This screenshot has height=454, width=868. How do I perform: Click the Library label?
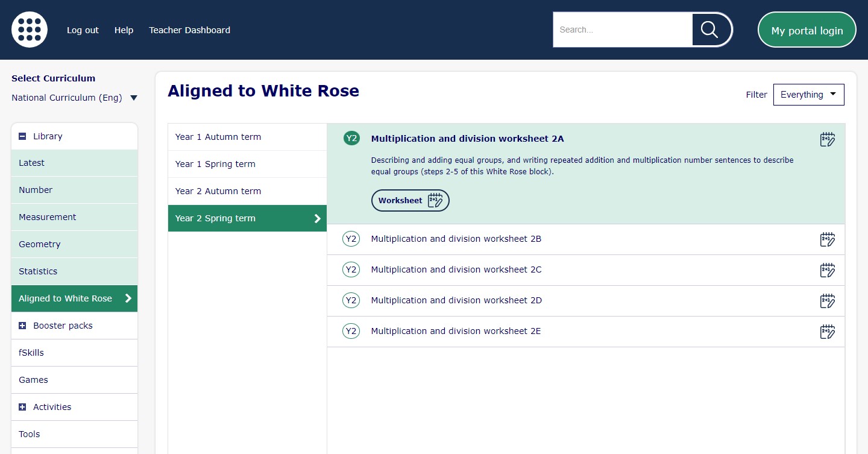(x=48, y=136)
